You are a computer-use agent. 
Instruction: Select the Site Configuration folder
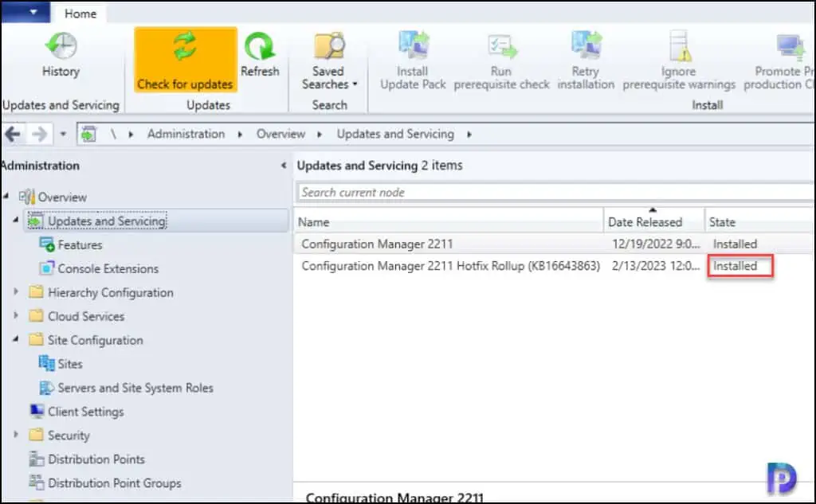(x=96, y=340)
